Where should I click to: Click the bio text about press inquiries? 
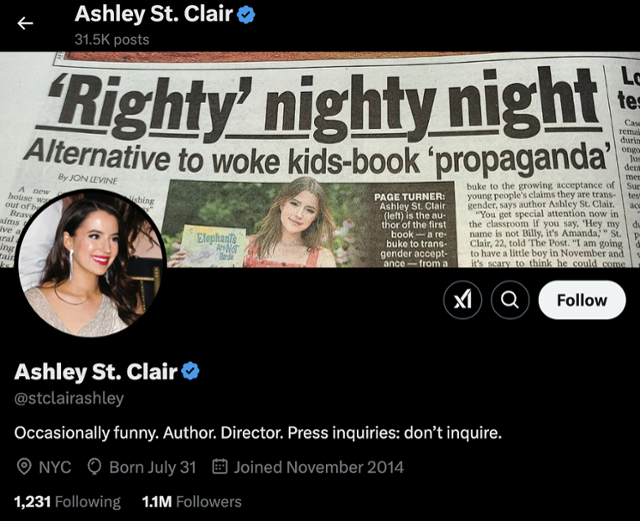point(258,433)
